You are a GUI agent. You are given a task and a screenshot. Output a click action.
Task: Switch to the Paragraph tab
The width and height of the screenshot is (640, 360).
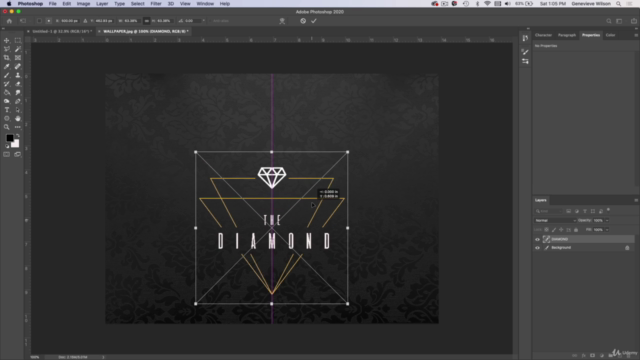pos(567,35)
